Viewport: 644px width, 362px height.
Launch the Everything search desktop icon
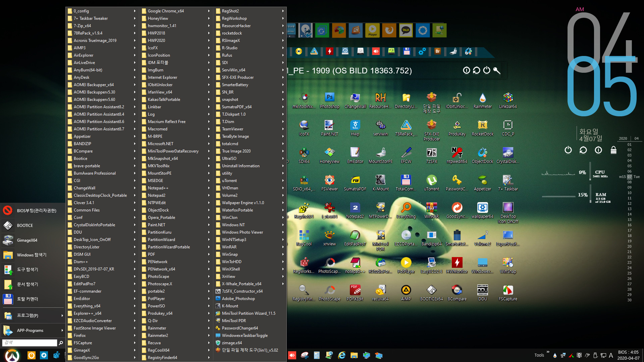406,210
